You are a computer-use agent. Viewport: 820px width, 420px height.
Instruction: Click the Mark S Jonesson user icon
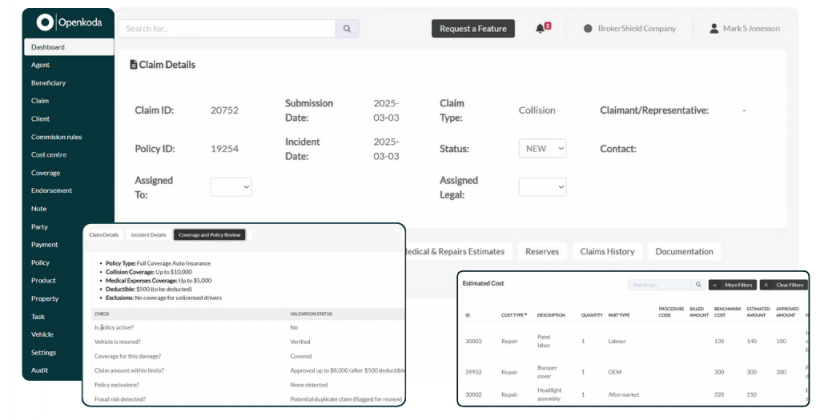pyautogui.click(x=714, y=29)
